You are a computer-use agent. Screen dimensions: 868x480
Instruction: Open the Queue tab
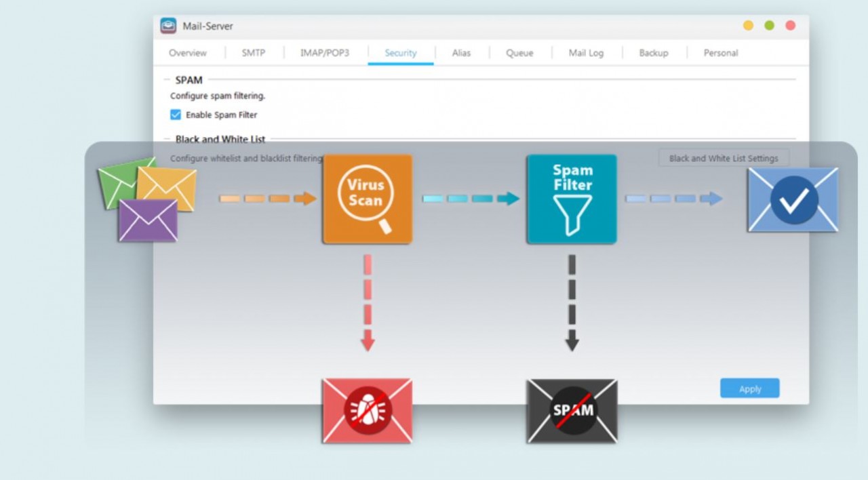[519, 53]
